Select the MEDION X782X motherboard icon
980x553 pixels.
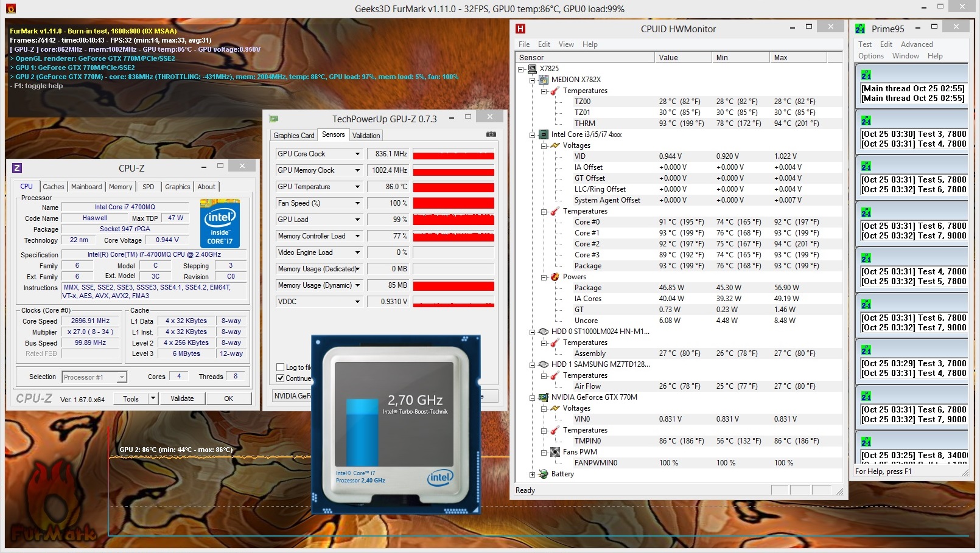click(x=544, y=80)
